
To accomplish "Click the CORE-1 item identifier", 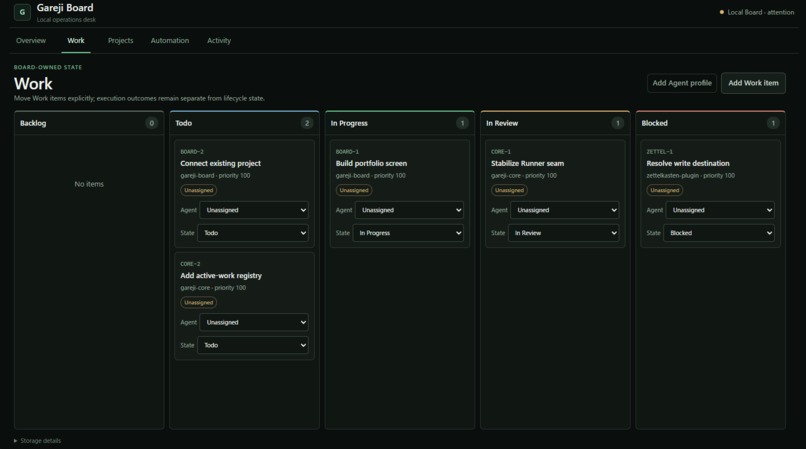I will click(x=501, y=152).
